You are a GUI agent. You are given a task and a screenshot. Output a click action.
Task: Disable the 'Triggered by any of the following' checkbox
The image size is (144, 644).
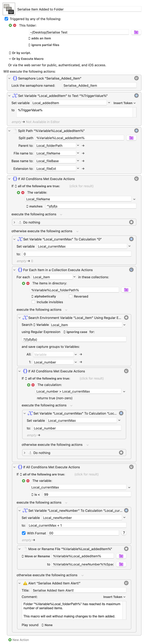6,19
